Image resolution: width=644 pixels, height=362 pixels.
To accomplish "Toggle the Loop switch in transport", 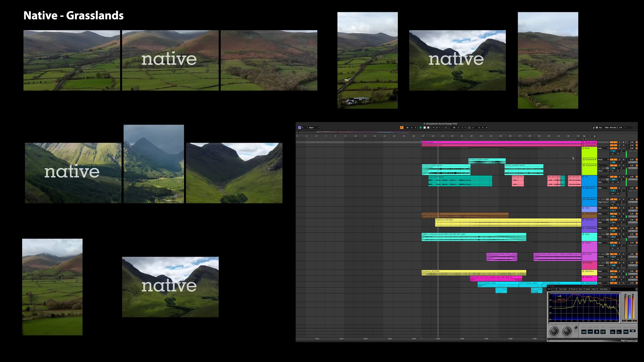I will [469, 127].
